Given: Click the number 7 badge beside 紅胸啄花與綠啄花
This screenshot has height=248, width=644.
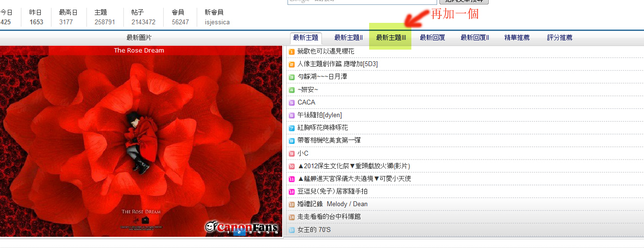Looking at the screenshot, I should [291, 128].
